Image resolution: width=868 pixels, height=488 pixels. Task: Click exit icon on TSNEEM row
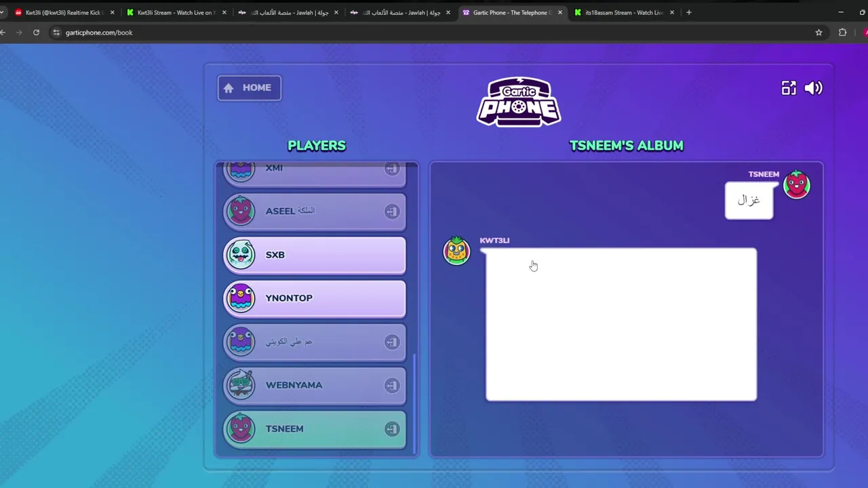tap(391, 428)
